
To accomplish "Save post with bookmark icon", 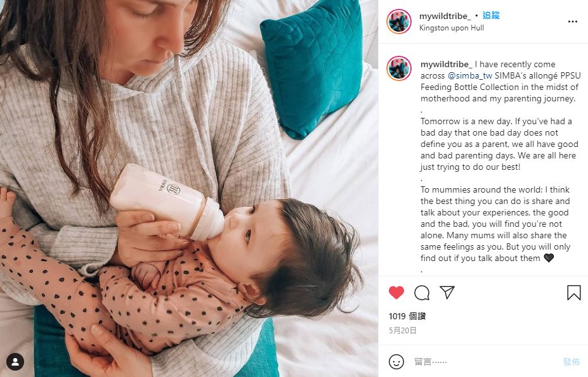I will click(x=574, y=293).
